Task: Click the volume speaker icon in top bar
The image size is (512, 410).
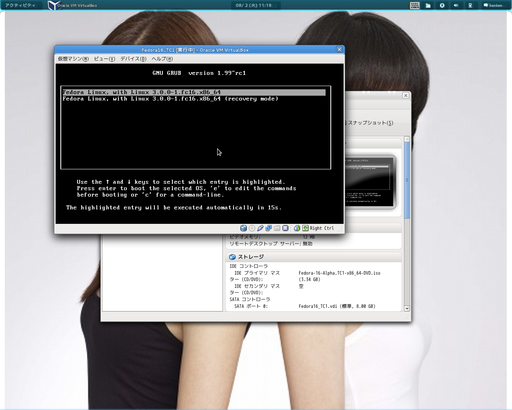Action: (456, 5)
